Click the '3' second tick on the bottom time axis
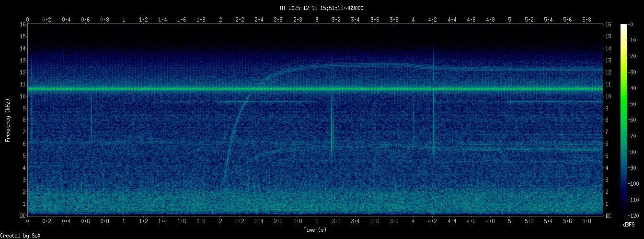The image size is (644, 239). pos(317,222)
